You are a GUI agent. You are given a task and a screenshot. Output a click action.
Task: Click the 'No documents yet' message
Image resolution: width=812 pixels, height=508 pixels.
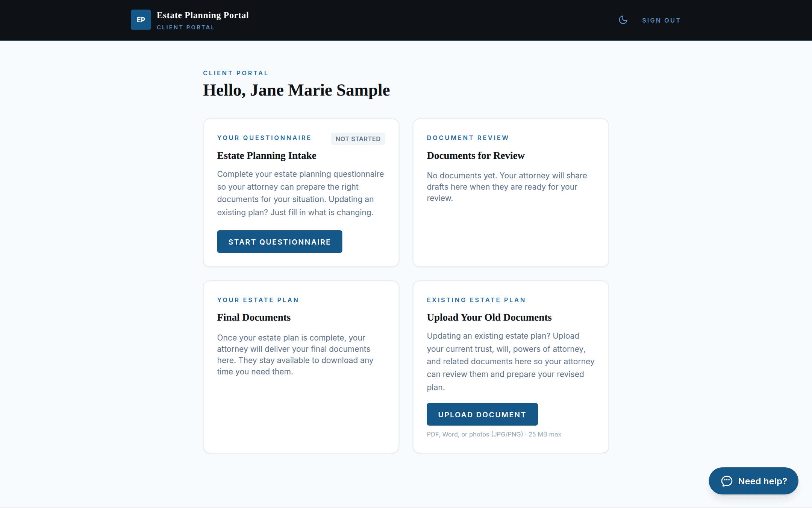pos(507,187)
